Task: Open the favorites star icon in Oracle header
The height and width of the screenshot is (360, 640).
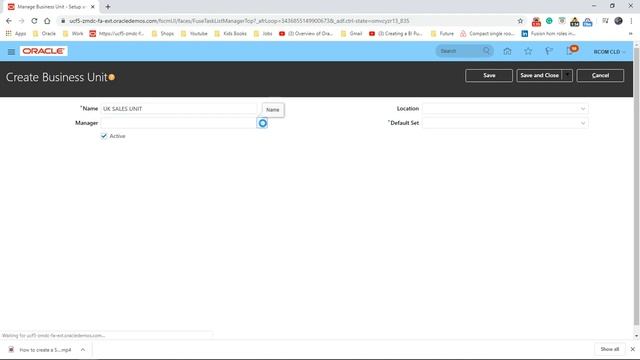Action: (528, 51)
